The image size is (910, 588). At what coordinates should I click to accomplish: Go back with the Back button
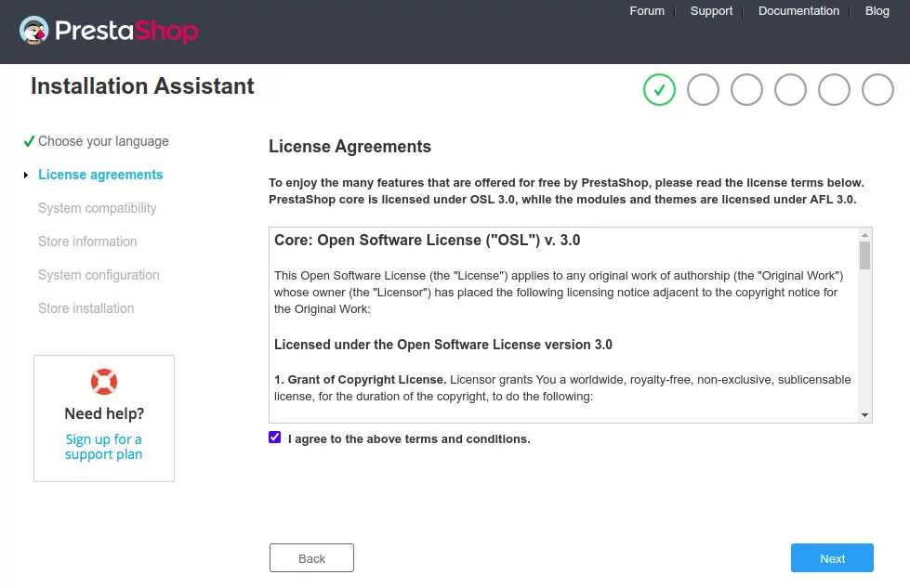(x=311, y=558)
